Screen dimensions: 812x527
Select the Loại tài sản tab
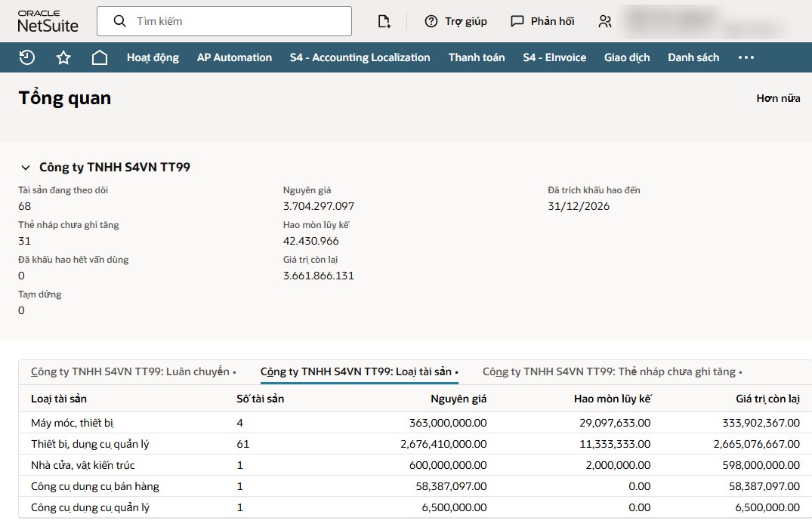click(359, 371)
